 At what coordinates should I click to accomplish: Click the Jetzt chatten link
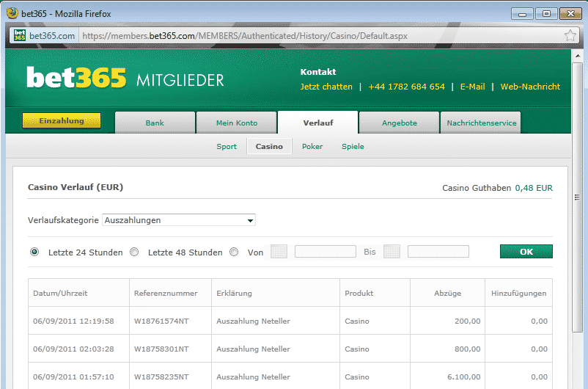(x=326, y=87)
